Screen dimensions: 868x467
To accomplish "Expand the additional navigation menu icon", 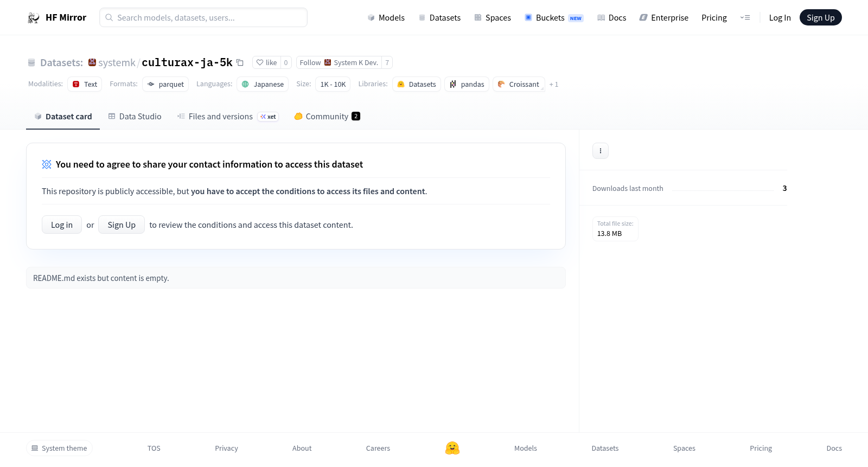I will tap(745, 17).
